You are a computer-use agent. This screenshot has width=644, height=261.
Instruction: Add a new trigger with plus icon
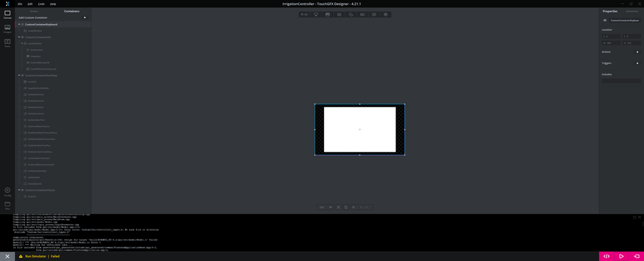click(638, 63)
